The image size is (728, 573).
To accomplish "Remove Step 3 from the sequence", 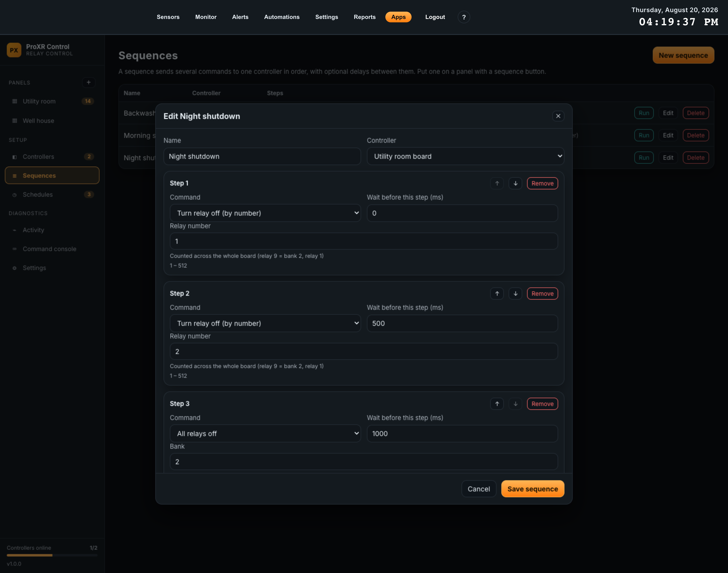I will [x=542, y=404].
